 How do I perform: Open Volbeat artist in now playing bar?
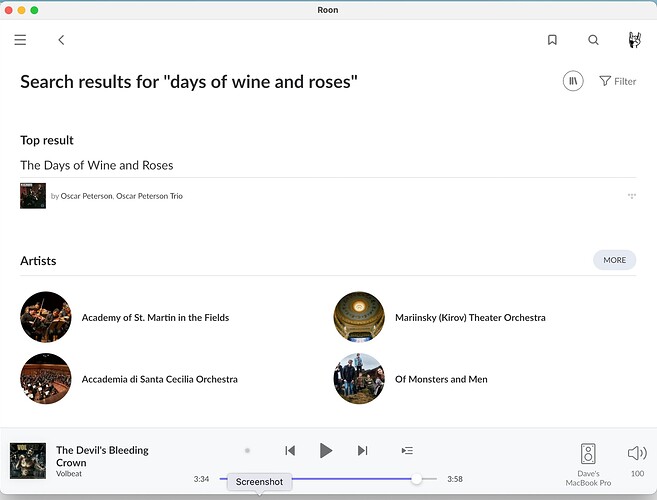pos(69,474)
